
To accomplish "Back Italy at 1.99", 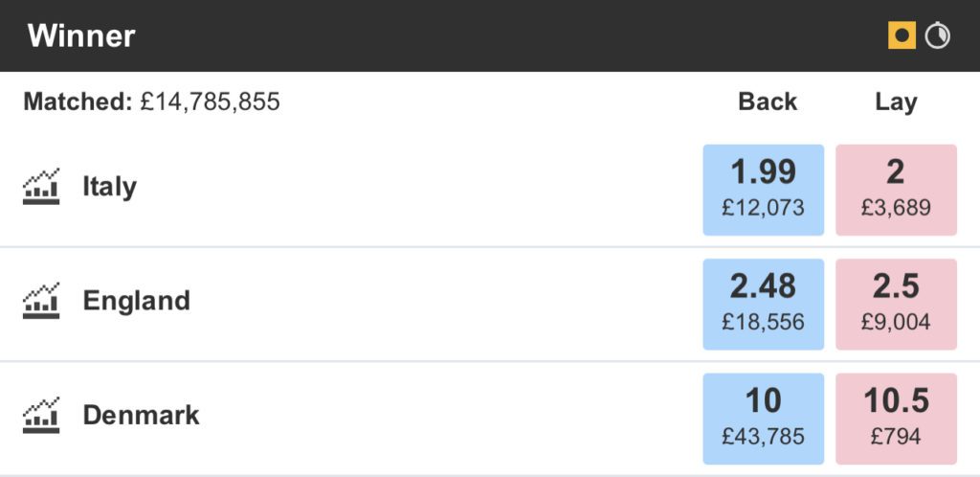I will [763, 190].
